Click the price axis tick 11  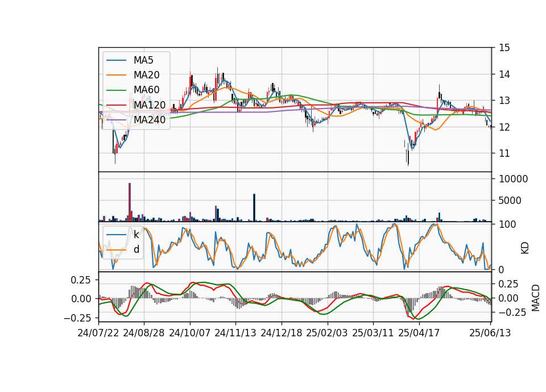pos(504,153)
